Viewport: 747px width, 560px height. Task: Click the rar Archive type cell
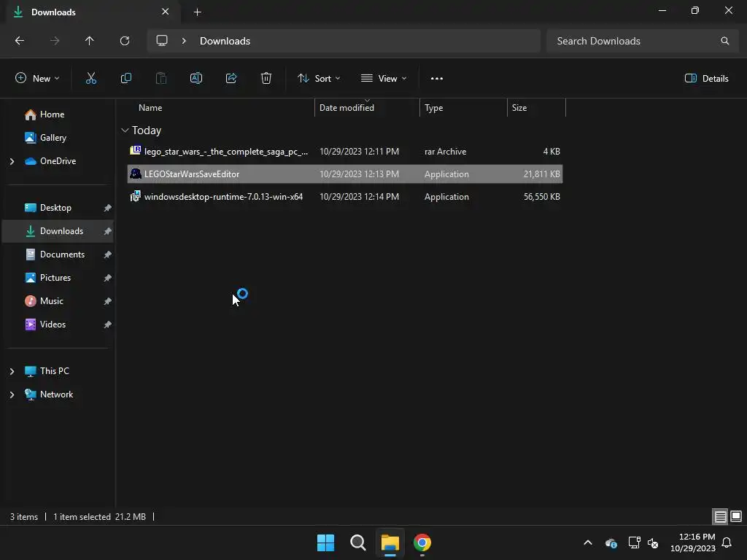point(446,152)
